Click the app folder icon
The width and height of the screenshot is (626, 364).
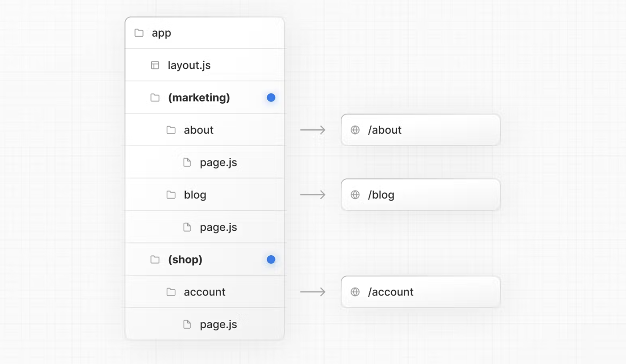coord(139,33)
